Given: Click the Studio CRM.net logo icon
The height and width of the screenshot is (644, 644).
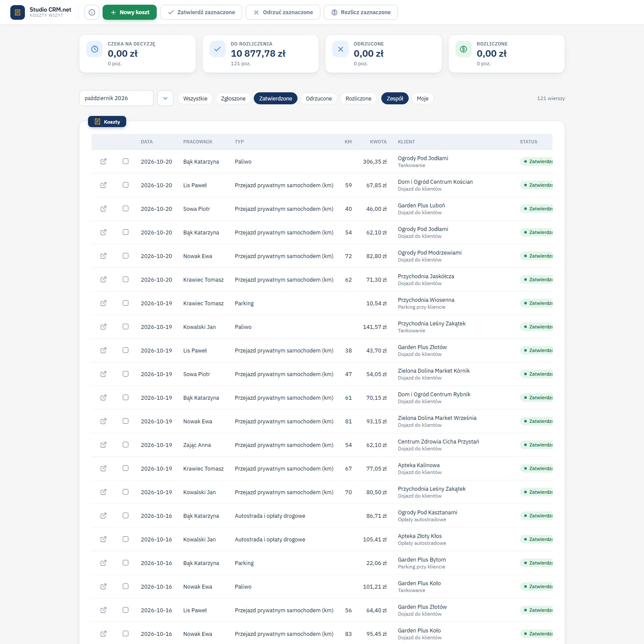Looking at the screenshot, I should point(18,12).
